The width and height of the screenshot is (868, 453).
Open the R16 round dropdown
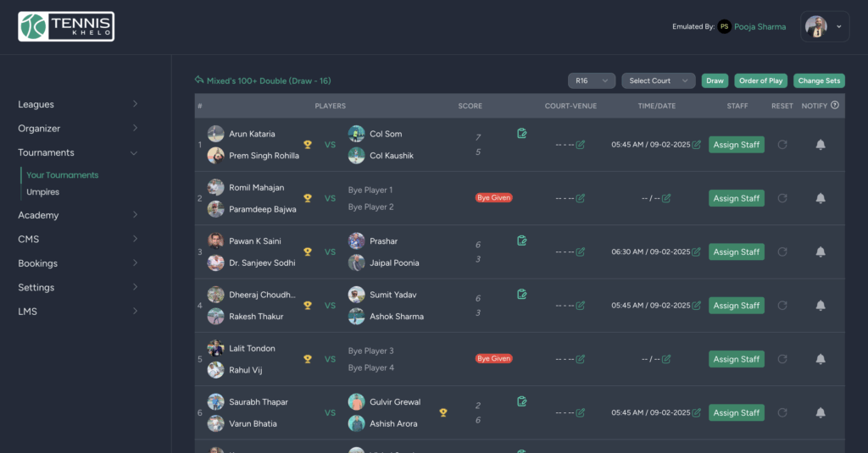[x=591, y=80]
